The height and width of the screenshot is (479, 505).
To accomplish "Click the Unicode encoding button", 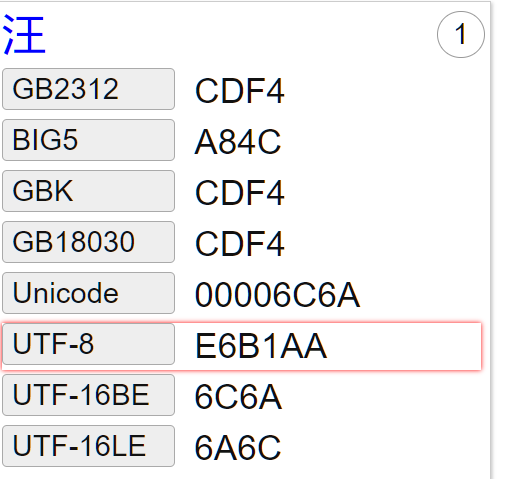I will [88, 293].
